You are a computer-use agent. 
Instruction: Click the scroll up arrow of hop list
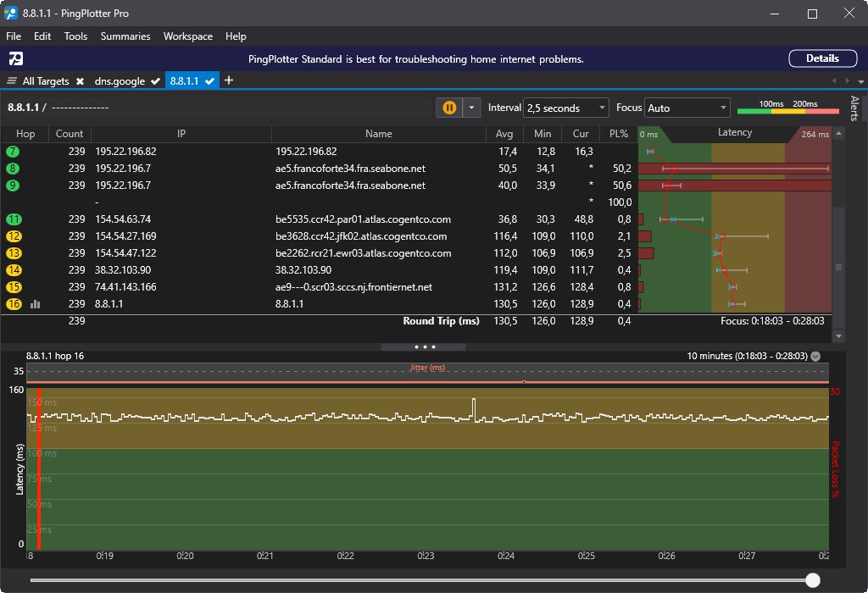(838, 133)
